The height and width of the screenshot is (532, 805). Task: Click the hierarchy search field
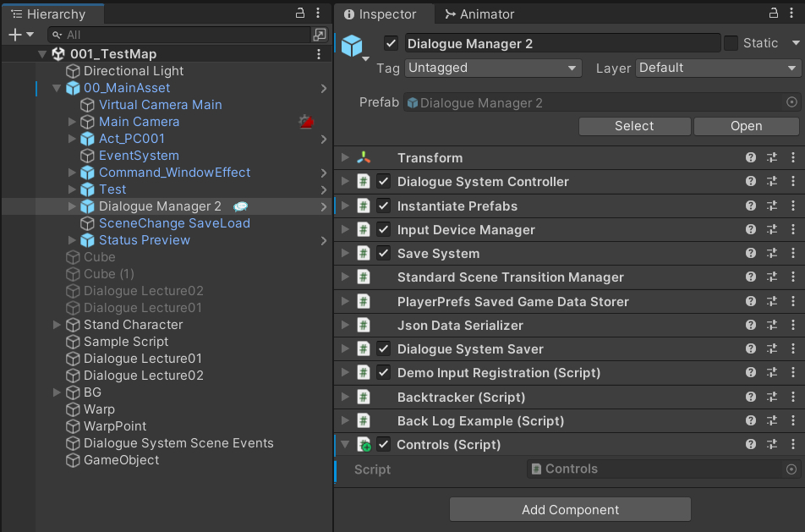point(179,35)
